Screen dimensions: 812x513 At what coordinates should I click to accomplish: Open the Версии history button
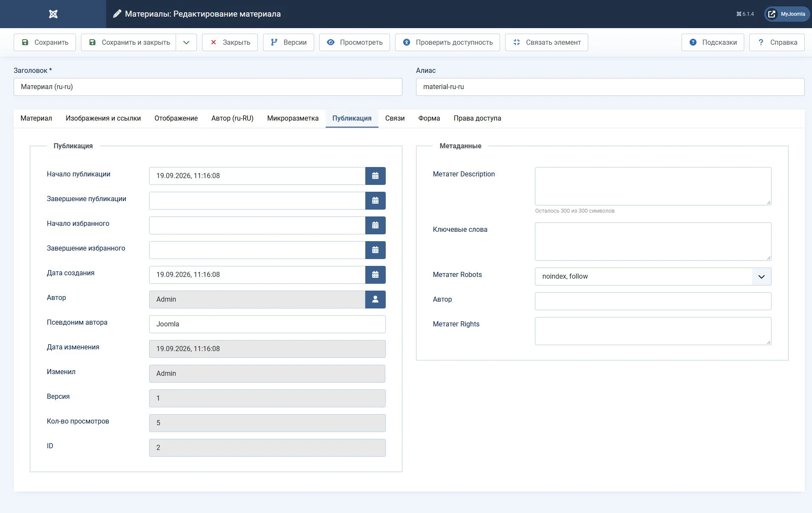(289, 43)
